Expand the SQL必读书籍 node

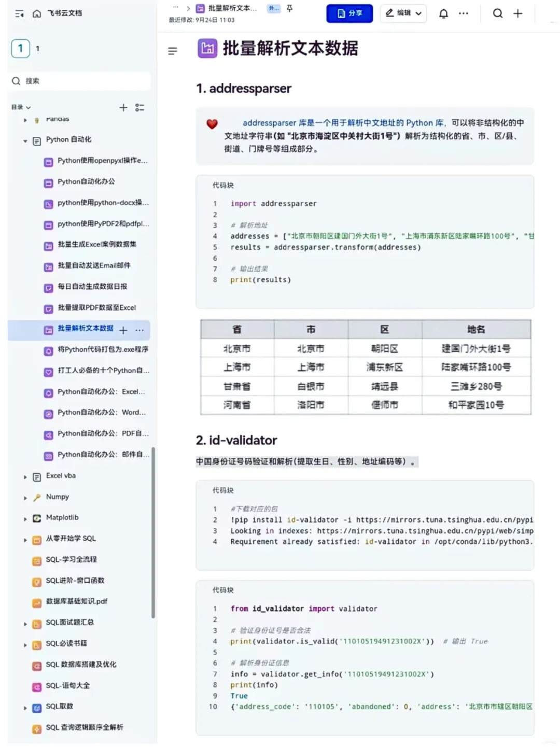[x=25, y=645]
